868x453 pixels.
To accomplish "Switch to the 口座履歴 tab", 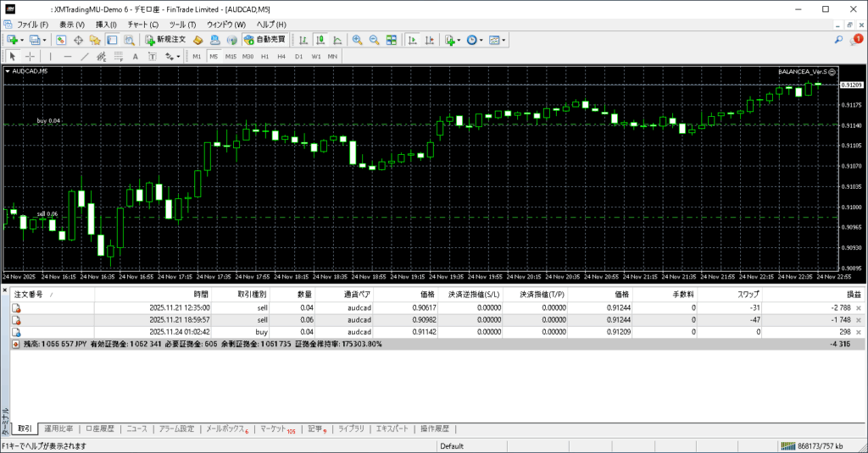I will coord(99,429).
